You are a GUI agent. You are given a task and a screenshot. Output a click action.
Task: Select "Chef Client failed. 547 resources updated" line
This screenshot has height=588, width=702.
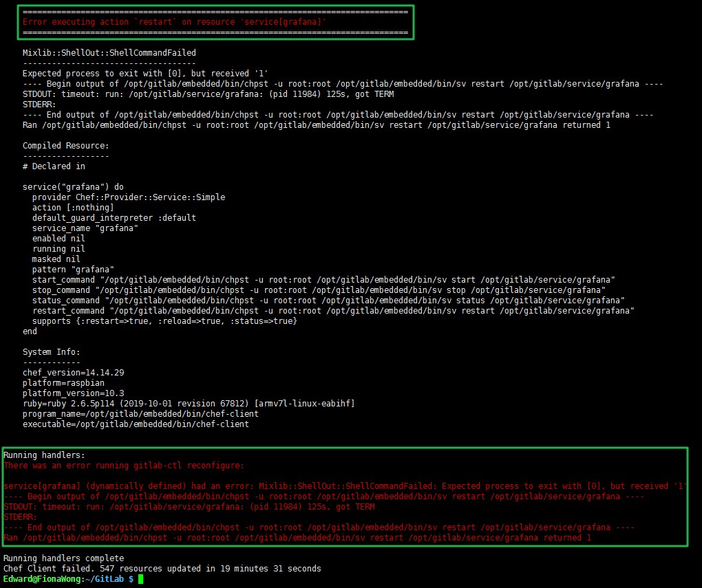(x=162, y=568)
